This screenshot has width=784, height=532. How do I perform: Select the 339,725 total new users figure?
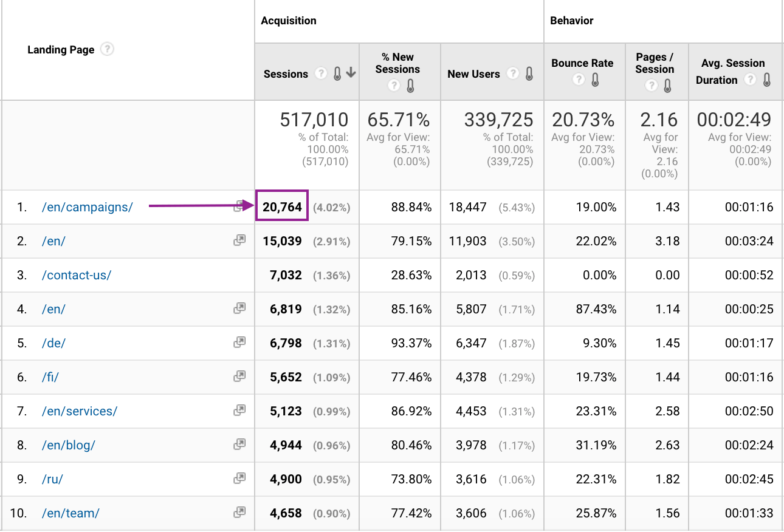(498, 120)
